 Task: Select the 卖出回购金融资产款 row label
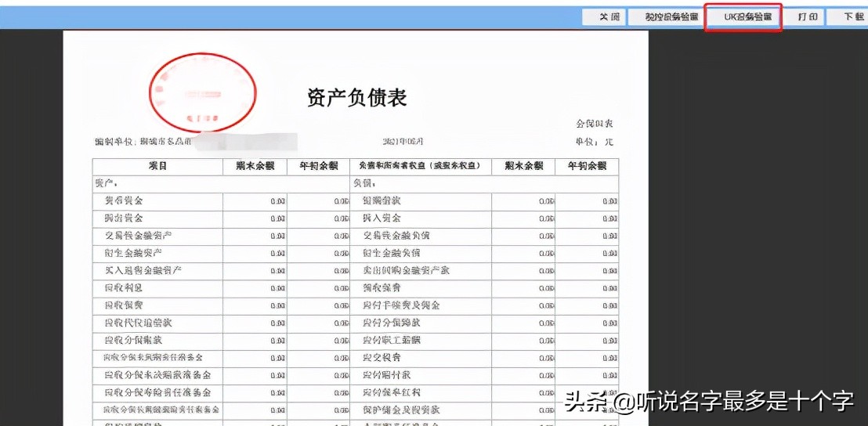(406, 270)
